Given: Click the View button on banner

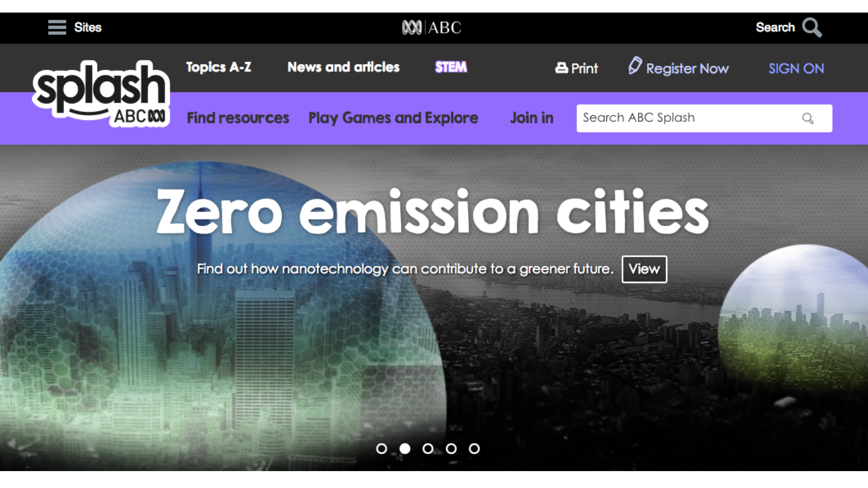Looking at the screenshot, I should point(644,269).
